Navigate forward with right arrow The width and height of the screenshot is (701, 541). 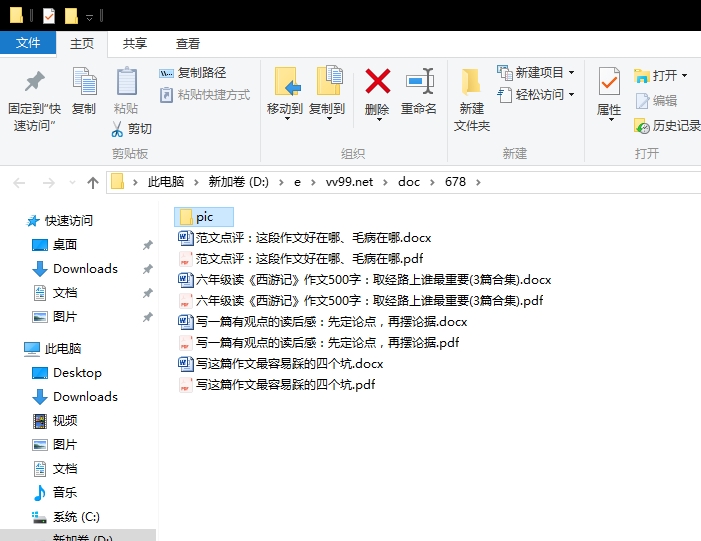(48, 182)
